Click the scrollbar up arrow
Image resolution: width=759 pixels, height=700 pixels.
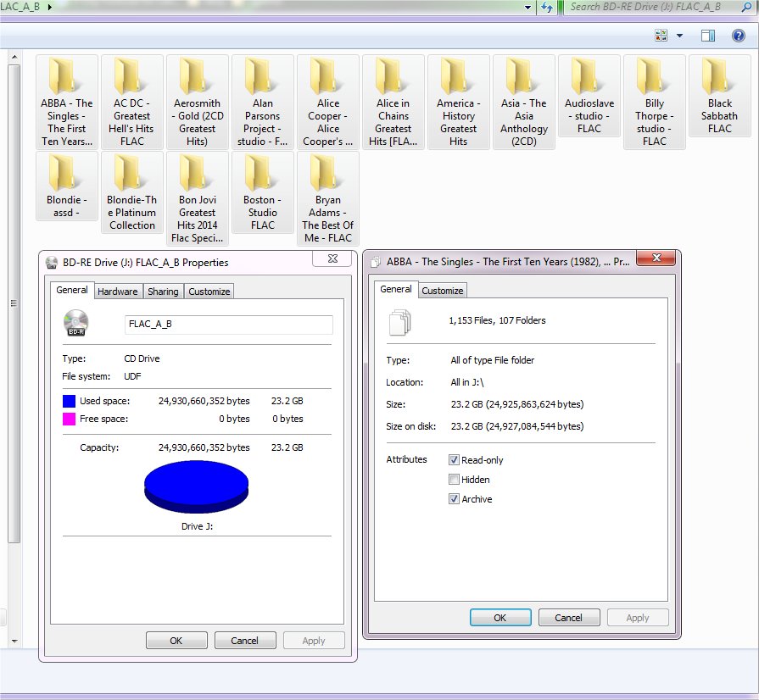14,57
